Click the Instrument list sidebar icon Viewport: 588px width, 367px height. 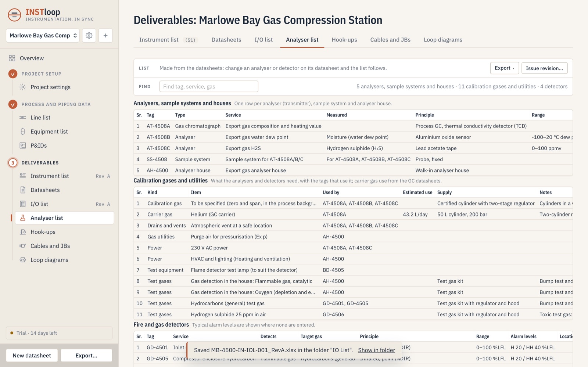click(23, 176)
